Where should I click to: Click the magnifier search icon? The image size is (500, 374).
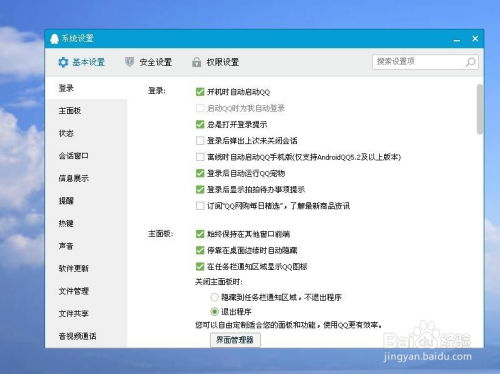[470, 62]
